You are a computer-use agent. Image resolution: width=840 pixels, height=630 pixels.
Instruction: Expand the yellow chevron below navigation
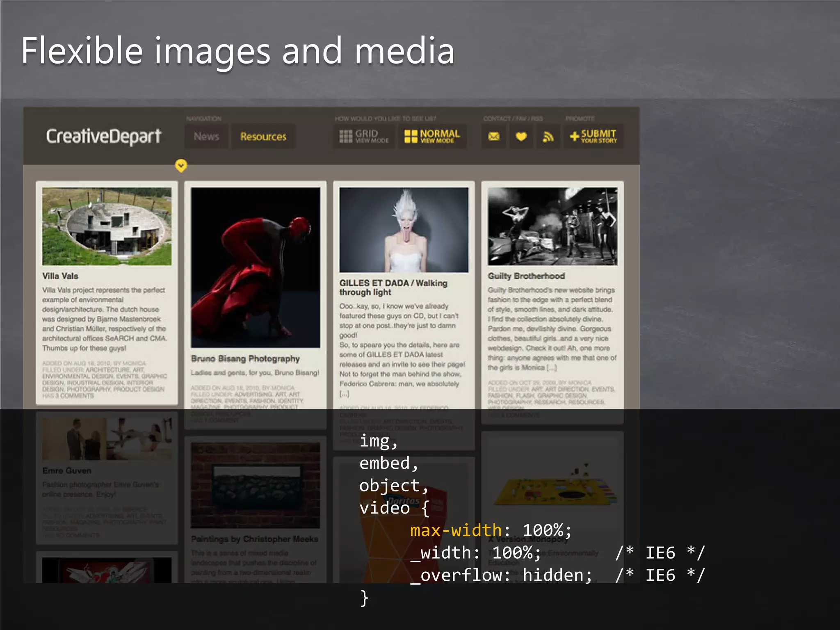181,165
